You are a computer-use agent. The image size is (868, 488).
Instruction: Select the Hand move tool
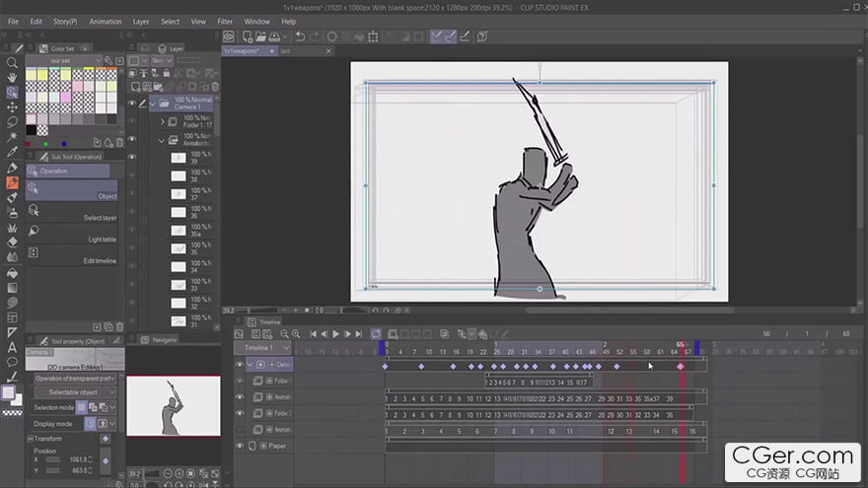click(x=12, y=77)
